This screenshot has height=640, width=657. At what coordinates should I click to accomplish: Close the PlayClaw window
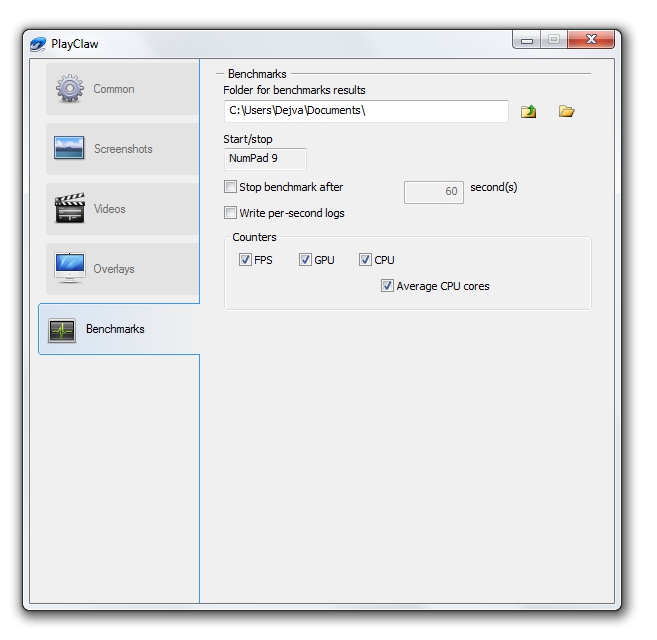[x=591, y=39]
